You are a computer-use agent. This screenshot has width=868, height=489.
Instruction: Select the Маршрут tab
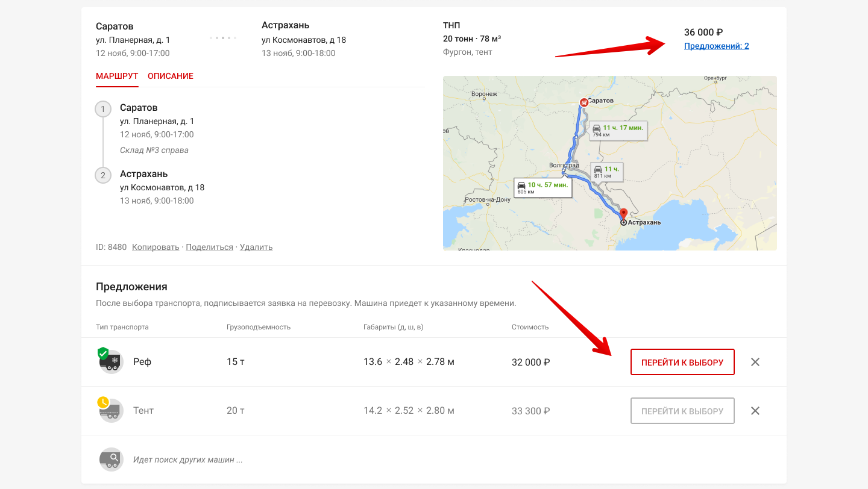point(117,76)
